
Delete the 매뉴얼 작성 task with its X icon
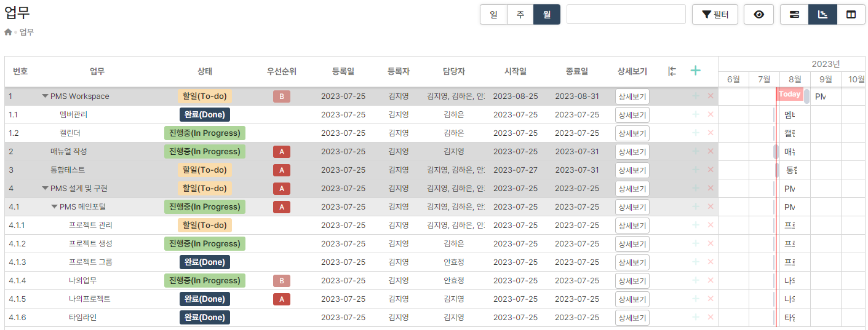point(711,151)
